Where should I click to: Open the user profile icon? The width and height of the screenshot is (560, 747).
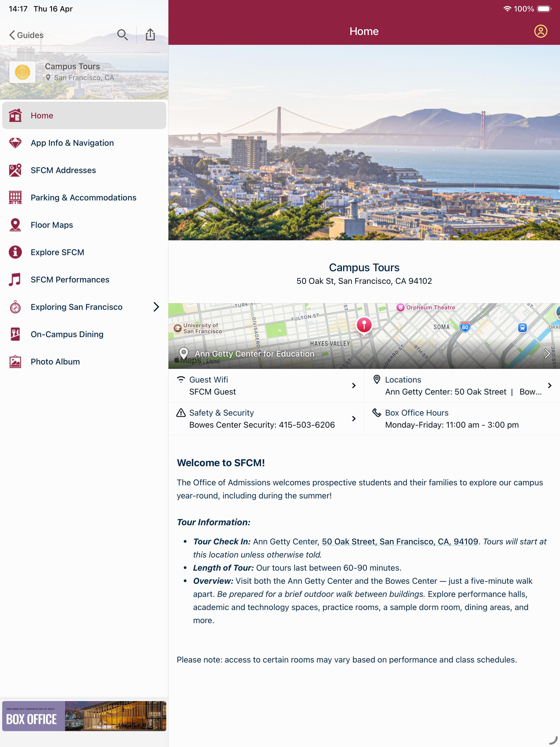(x=540, y=31)
